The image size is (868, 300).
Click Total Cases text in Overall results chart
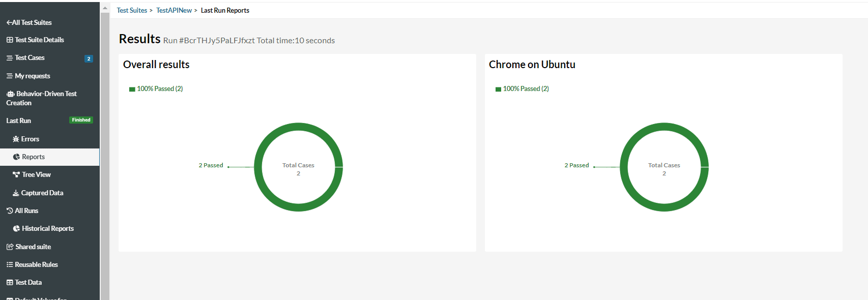point(299,165)
